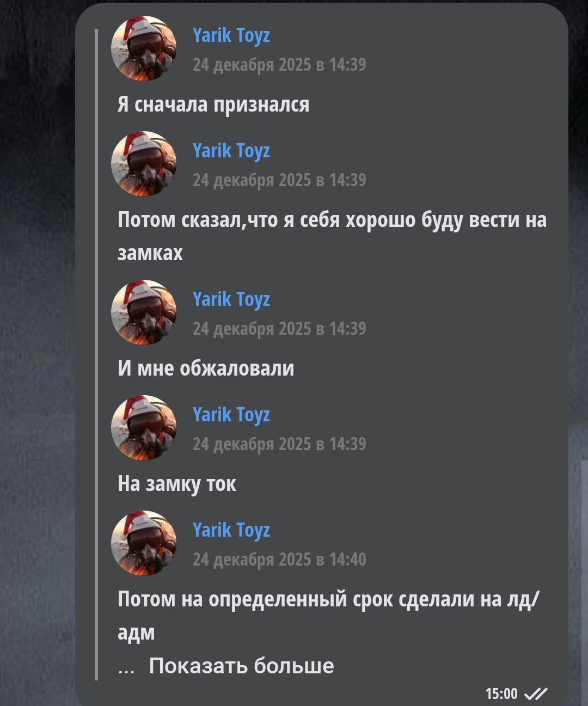Open avatar beside "Я сначала признался" message
588x706 pixels.
coord(144,48)
